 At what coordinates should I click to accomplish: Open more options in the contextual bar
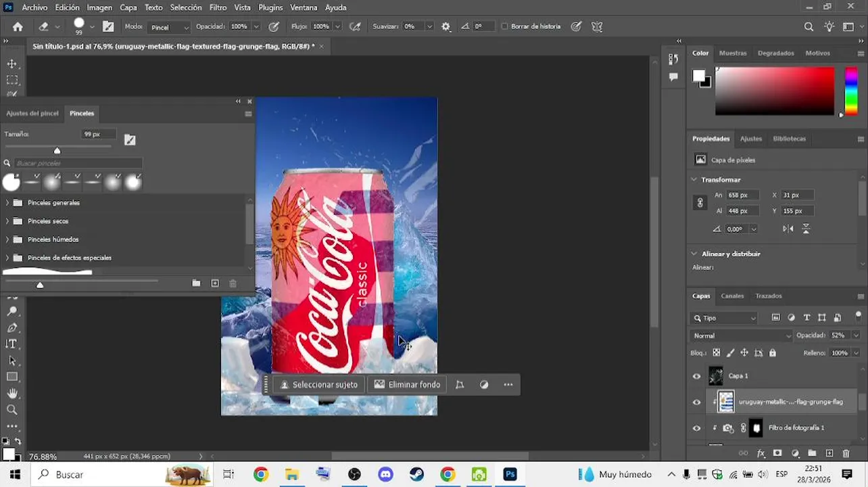[x=508, y=384]
